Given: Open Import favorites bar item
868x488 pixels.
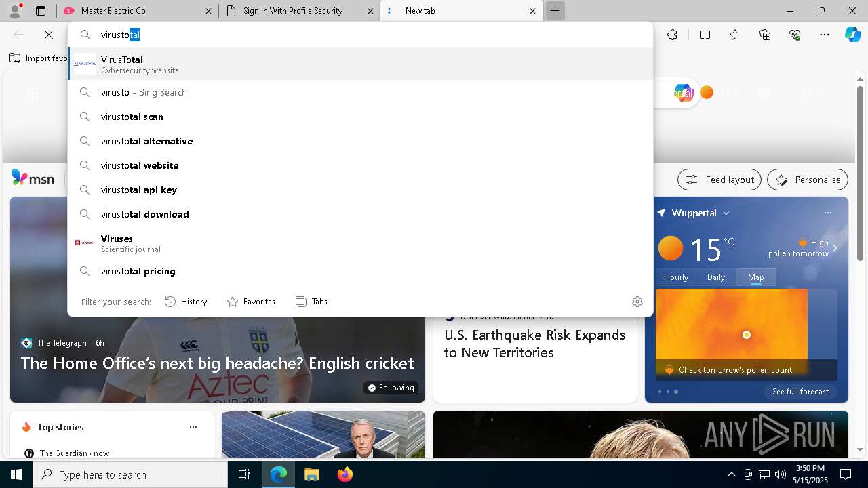Looking at the screenshot, I should click(39, 58).
